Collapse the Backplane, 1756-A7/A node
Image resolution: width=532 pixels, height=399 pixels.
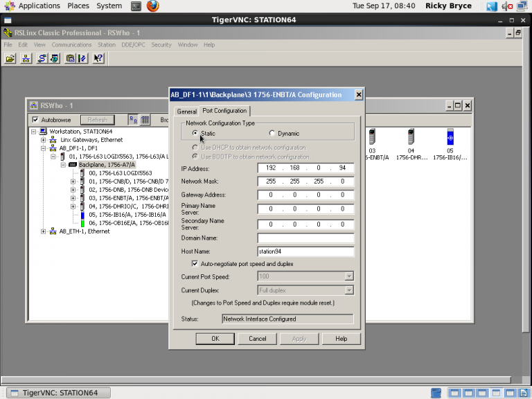click(63, 165)
